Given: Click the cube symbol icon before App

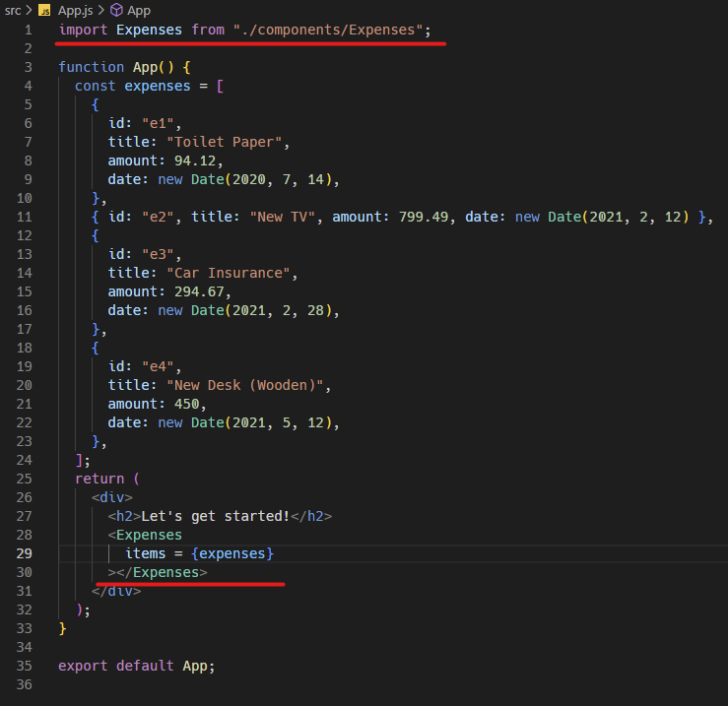Looking at the screenshot, I should [x=116, y=10].
